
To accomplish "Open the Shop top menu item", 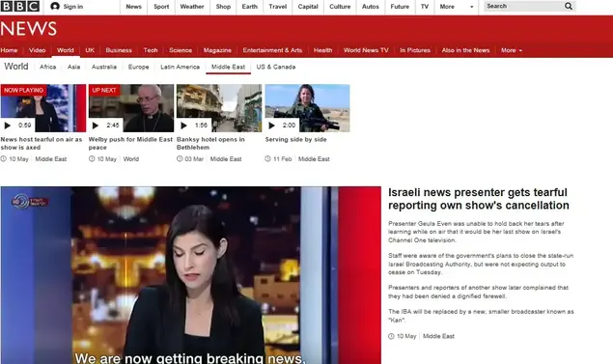I will pyautogui.click(x=223, y=7).
